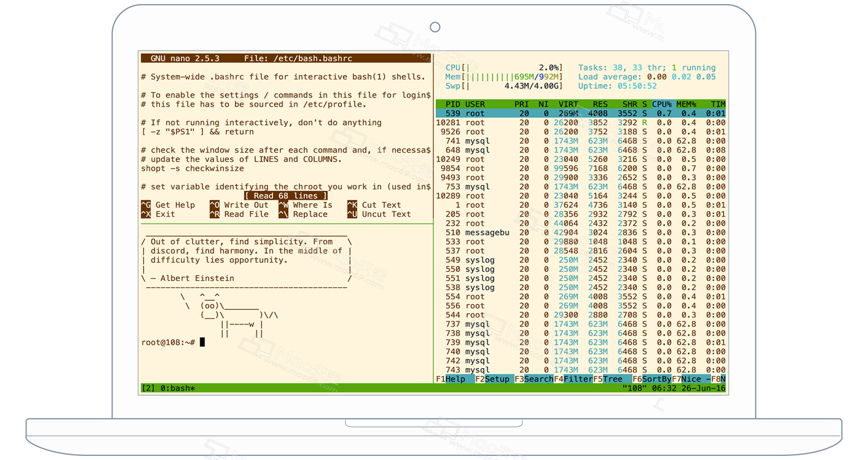Choose F3 Search in htop bar

pos(534,379)
